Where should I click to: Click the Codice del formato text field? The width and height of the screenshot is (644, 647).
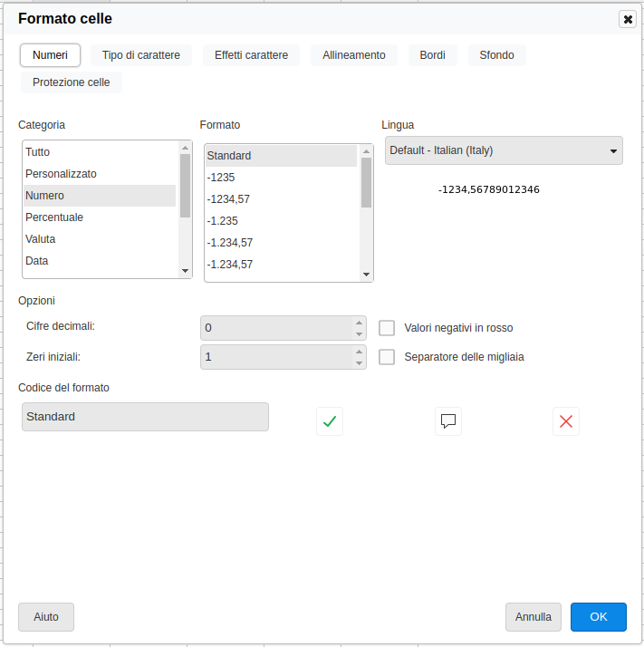click(145, 417)
